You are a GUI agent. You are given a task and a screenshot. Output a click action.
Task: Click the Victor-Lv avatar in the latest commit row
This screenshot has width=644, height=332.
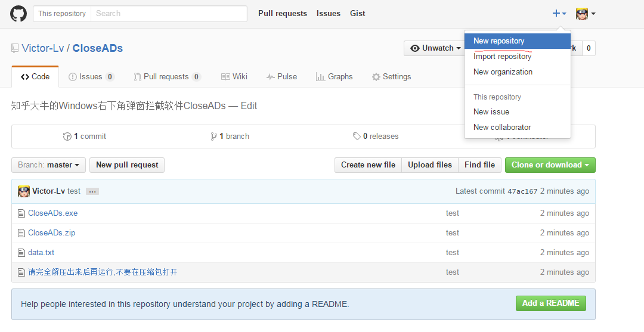pyautogui.click(x=24, y=191)
